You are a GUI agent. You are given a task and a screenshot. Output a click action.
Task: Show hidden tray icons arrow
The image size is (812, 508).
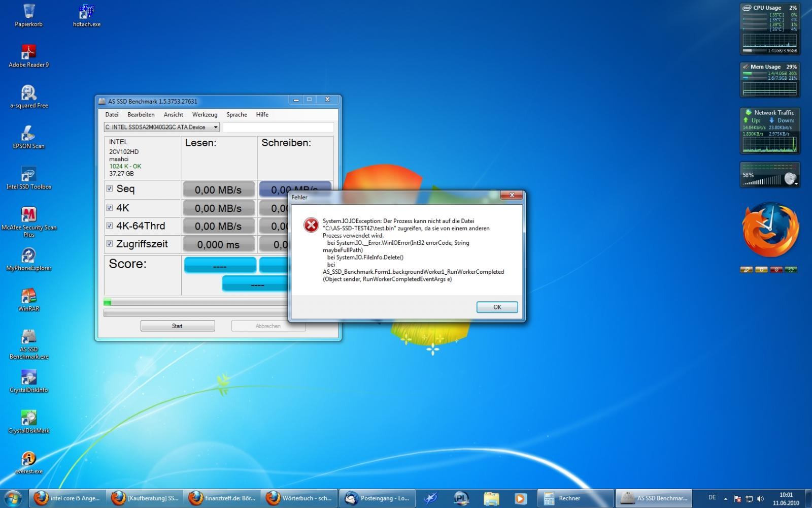[x=725, y=499]
